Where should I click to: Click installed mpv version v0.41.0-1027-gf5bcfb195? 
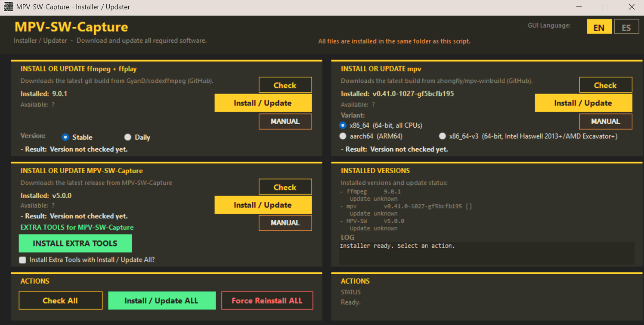point(413,94)
